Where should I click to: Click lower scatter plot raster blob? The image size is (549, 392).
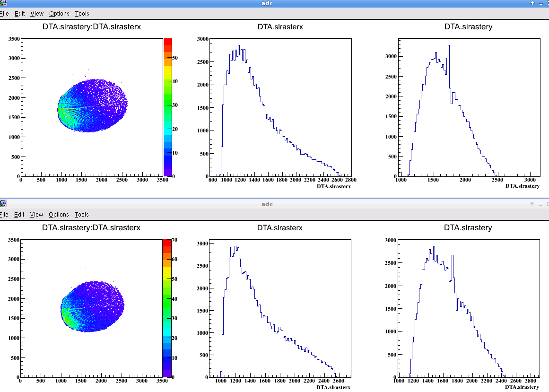point(92,306)
